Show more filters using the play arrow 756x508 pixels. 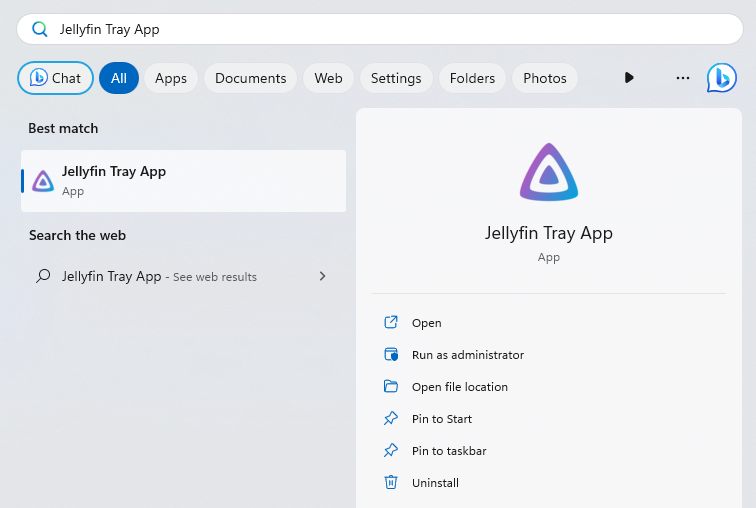coord(629,78)
